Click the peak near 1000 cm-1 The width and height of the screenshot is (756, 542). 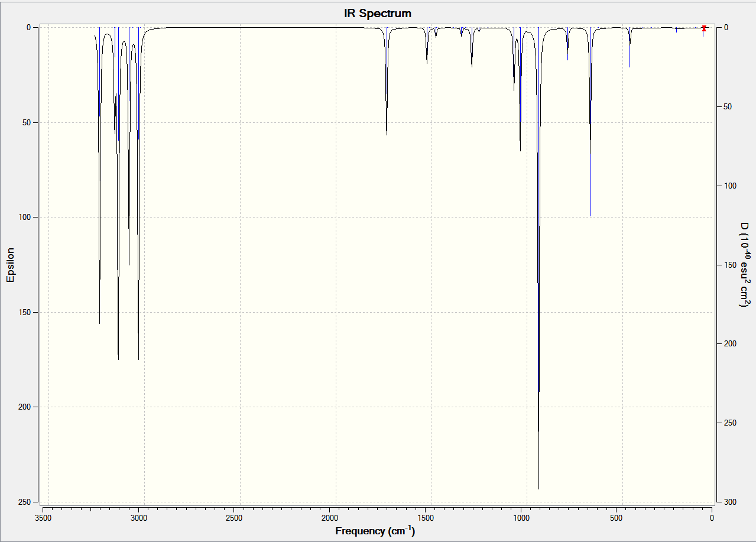click(520, 89)
